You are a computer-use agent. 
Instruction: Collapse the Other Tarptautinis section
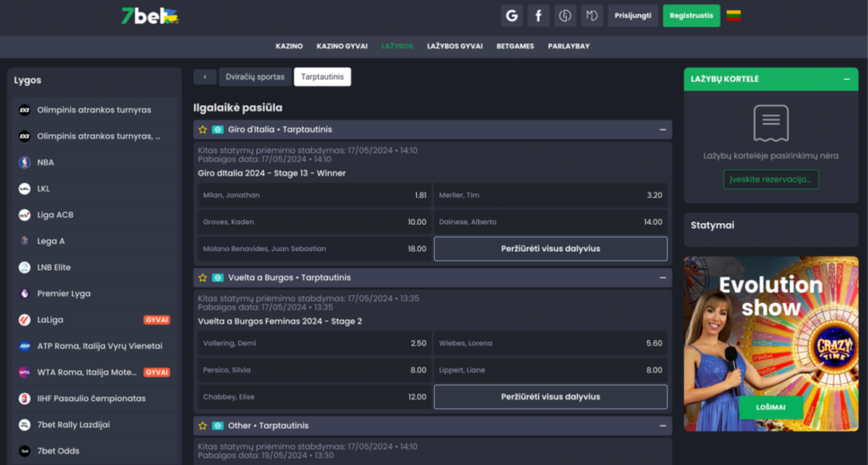pyautogui.click(x=663, y=426)
